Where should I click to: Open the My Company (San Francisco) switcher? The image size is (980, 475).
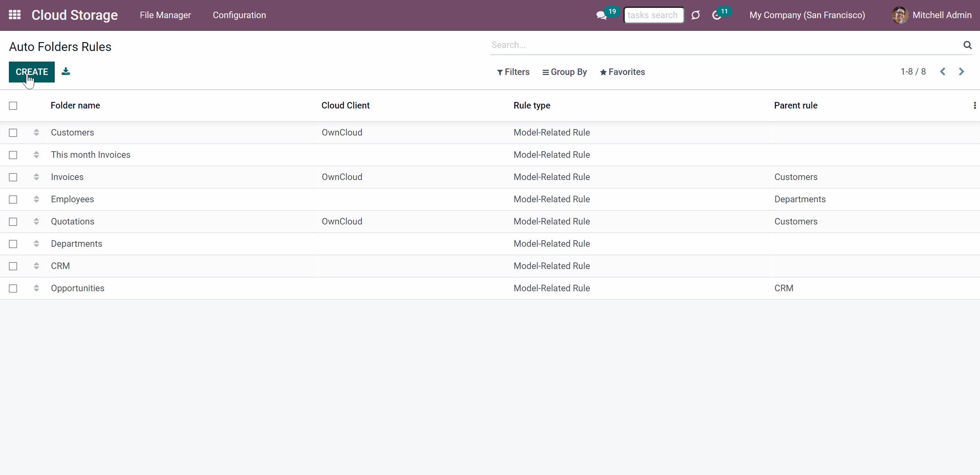(x=807, y=15)
